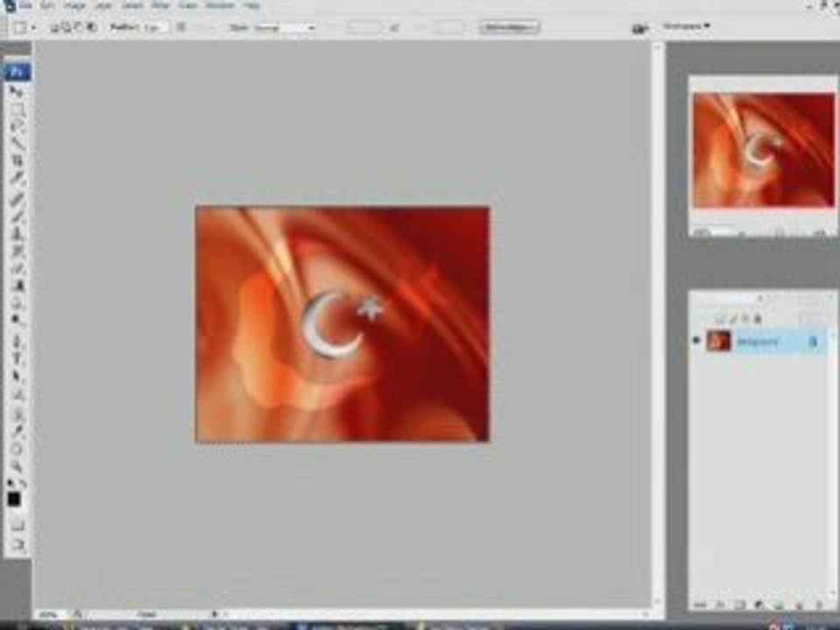Open the Layer menu

tap(103, 5)
